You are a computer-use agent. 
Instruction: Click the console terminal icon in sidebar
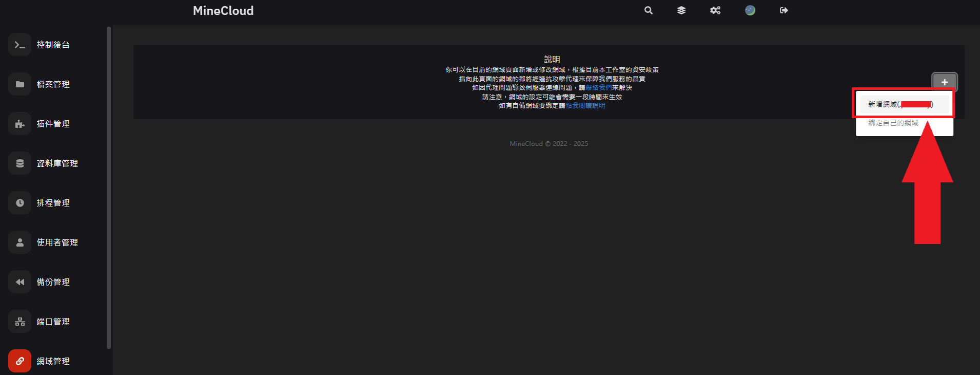pyautogui.click(x=19, y=45)
